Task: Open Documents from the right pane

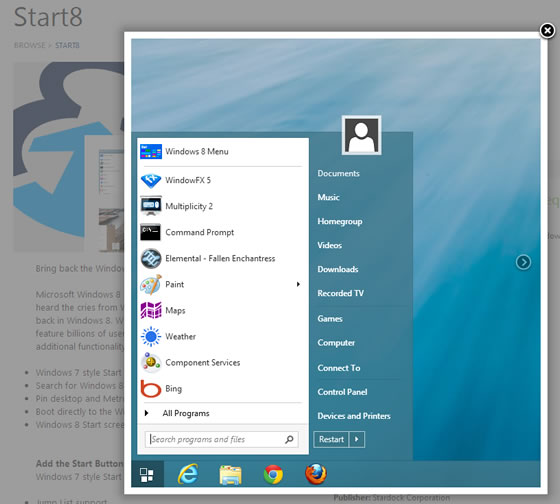Action: (339, 173)
